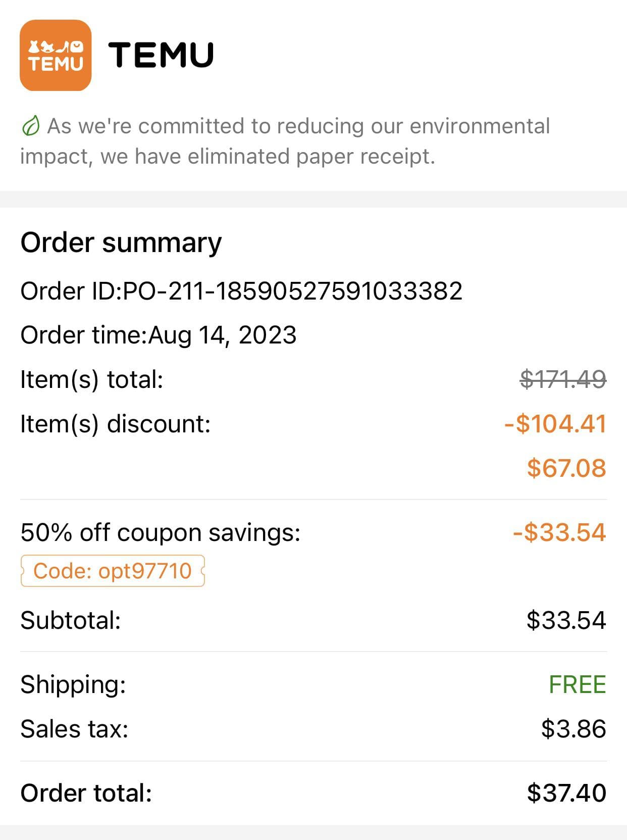The width and height of the screenshot is (627, 840).
Task: Click the Order summary heading
Action: 121,242
